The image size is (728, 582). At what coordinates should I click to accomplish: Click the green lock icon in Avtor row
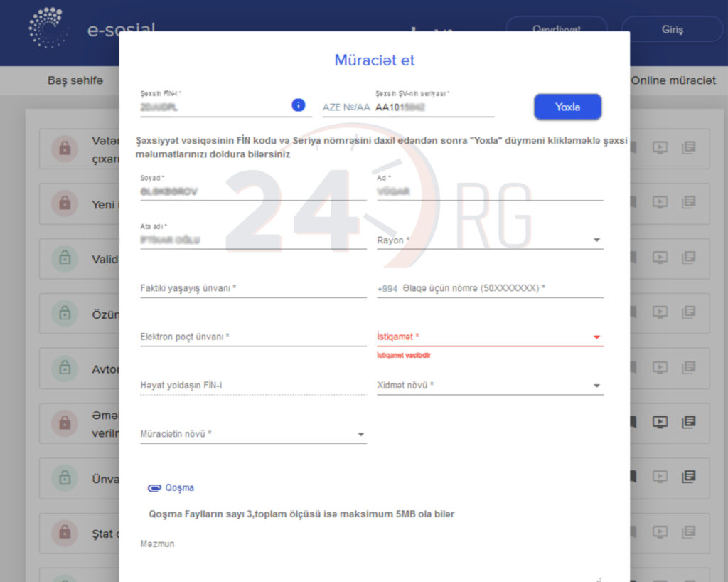point(65,368)
